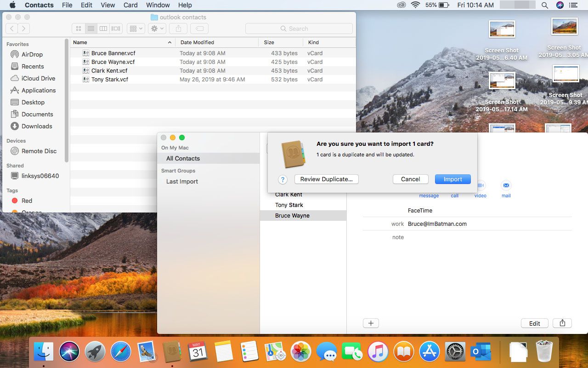The image size is (588, 368).
Task: Click the video action icon
Action: coord(481,185)
